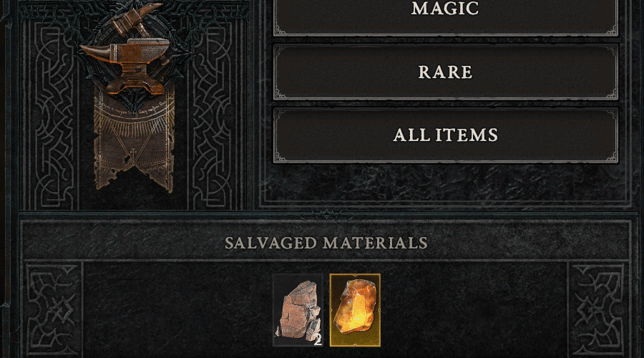
Task: Click the Salvaged Materials header
Action: coord(326,243)
